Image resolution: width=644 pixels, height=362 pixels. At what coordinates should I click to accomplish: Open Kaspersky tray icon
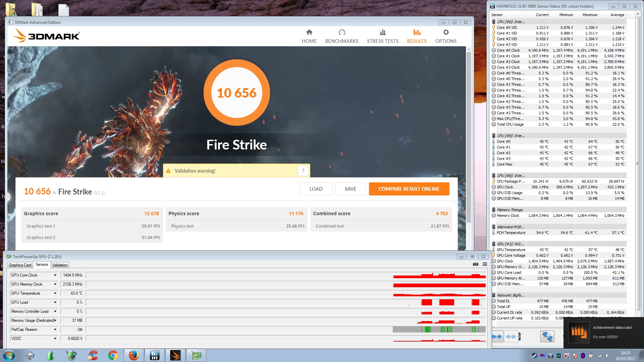567,356
